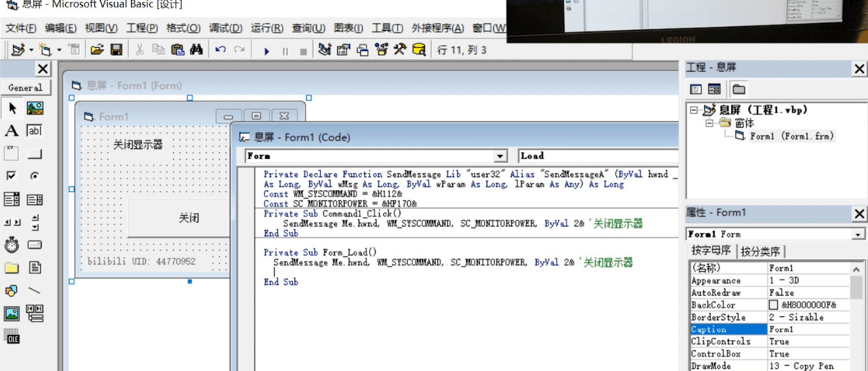Open the Add Form dropdown arrow
Viewport: 868px width, 371px height.
click(x=59, y=50)
